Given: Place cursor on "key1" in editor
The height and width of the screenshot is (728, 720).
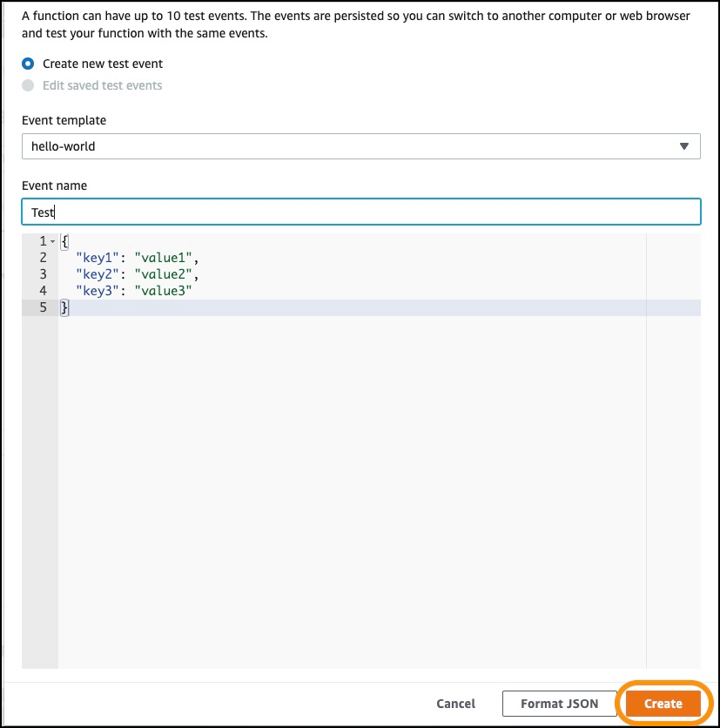Looking at the screenshot, I should pos(98,258).
